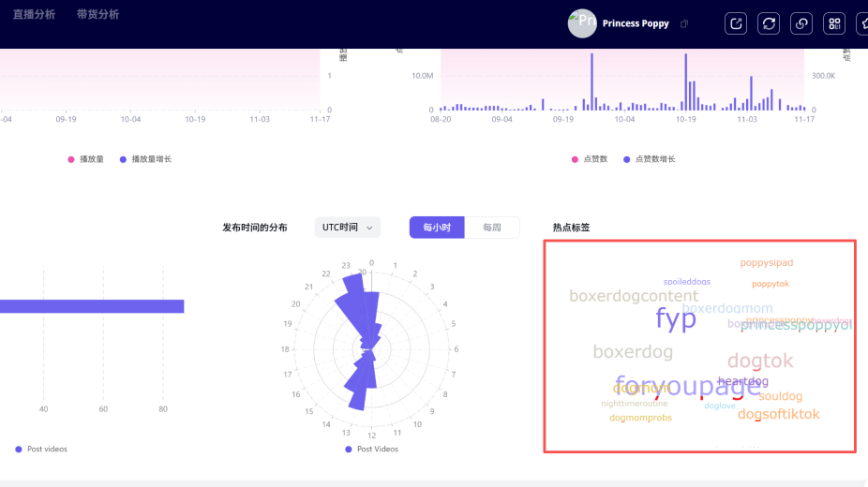Switch to the 带货分析 tab
This screenshot has height=487, width=868.
coord(97,15)
